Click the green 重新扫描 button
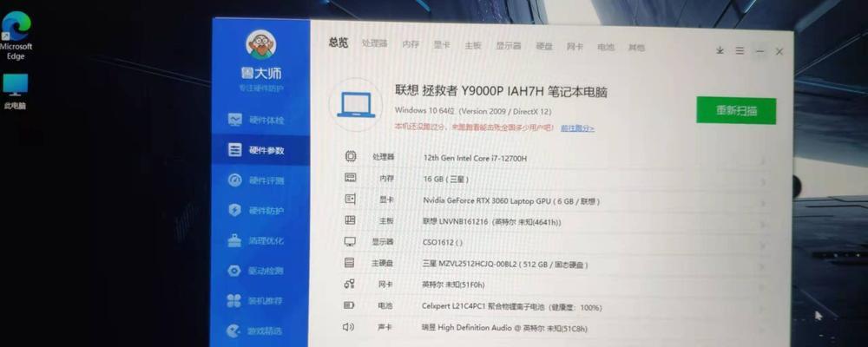The width and height of the screenshot is (868, 347). (x=736, y=111)
